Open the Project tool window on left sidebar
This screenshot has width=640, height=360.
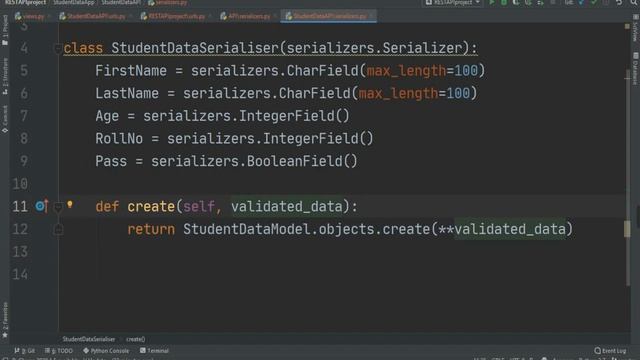pyautogui.click(x=5, y=30)
